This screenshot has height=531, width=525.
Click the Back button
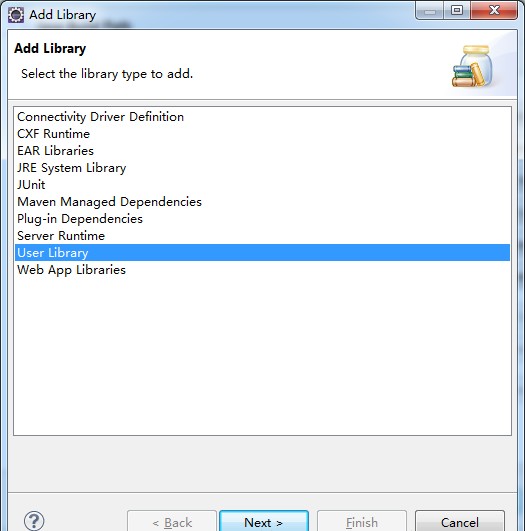coord(172,522)
